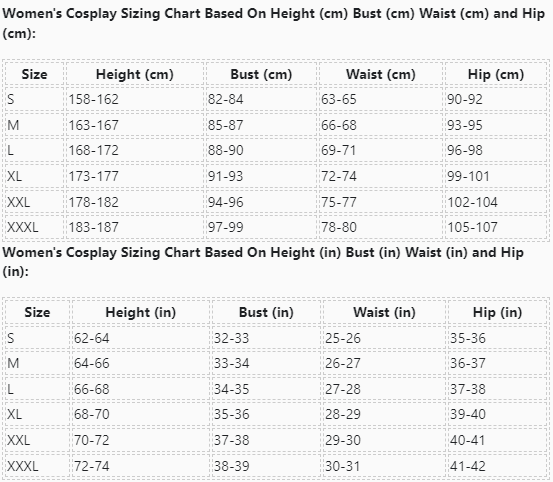553x482 pixels.
Task: Click the Waist (cm) header cell
Action: pos(381,74)
